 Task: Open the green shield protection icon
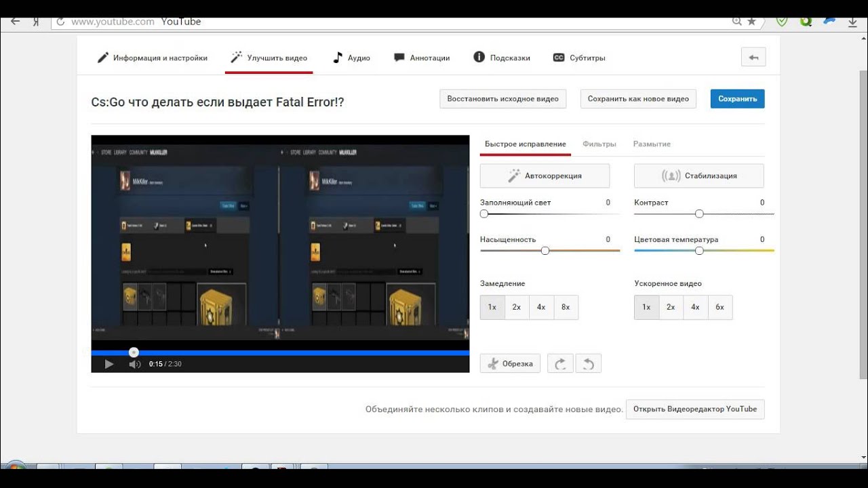click(x=782, y=21)
